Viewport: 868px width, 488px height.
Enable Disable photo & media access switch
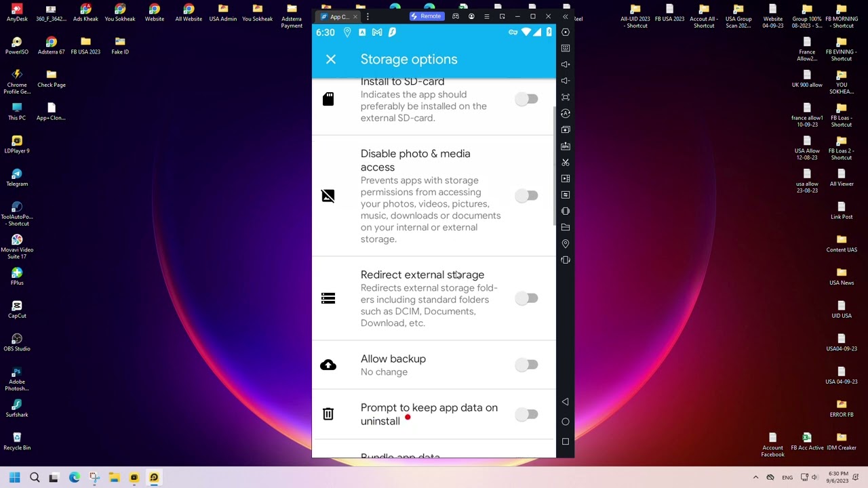click(x=526, y=196)
